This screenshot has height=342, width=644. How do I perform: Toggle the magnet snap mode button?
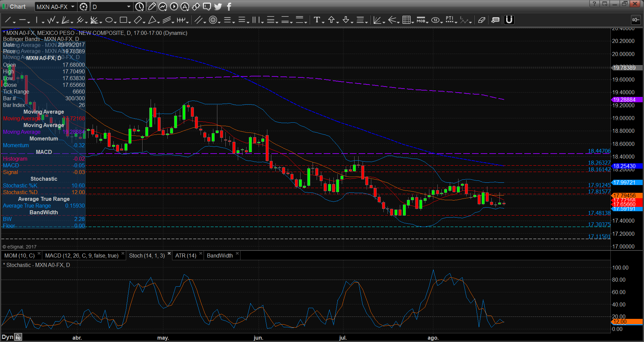[x=509, y=20]
